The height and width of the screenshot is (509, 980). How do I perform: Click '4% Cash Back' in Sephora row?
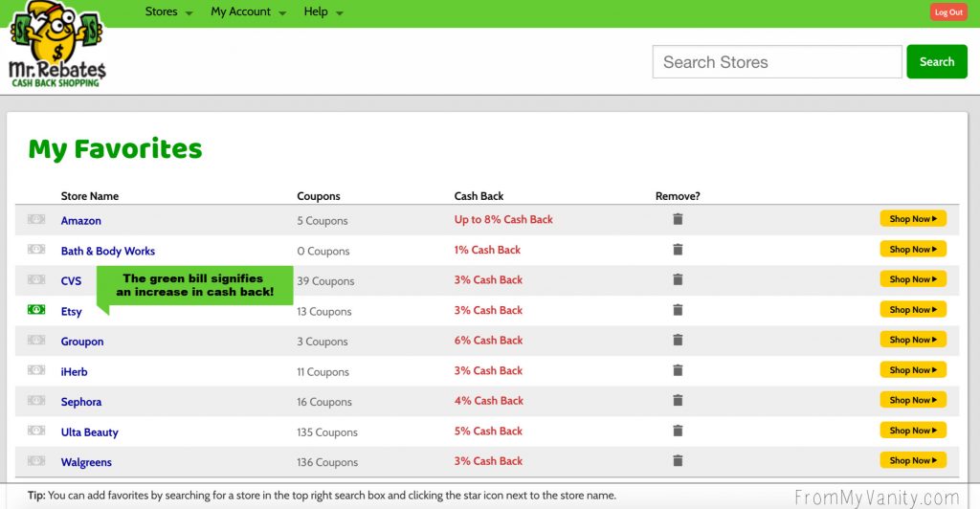point(488,400)
